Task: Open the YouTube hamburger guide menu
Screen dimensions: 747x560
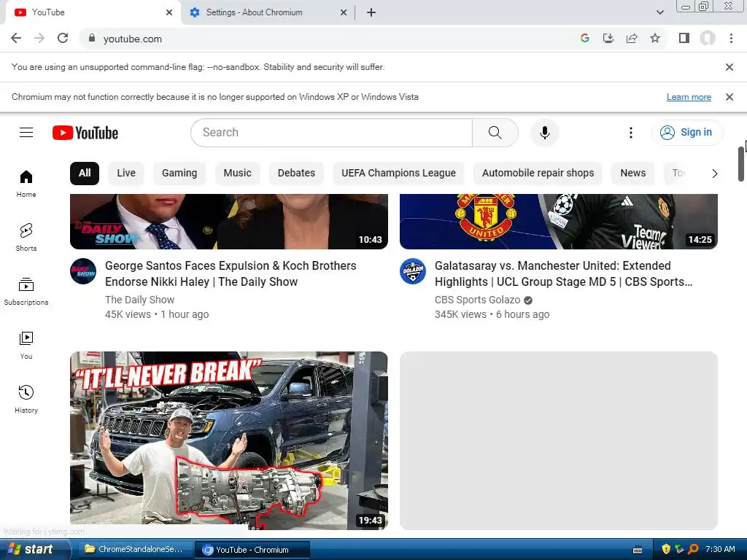Action: (x=26, y=133)
